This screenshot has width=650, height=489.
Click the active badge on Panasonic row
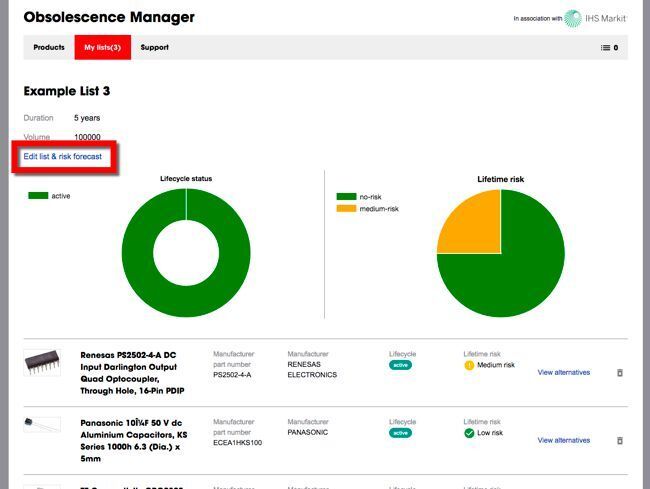[400, 433]
